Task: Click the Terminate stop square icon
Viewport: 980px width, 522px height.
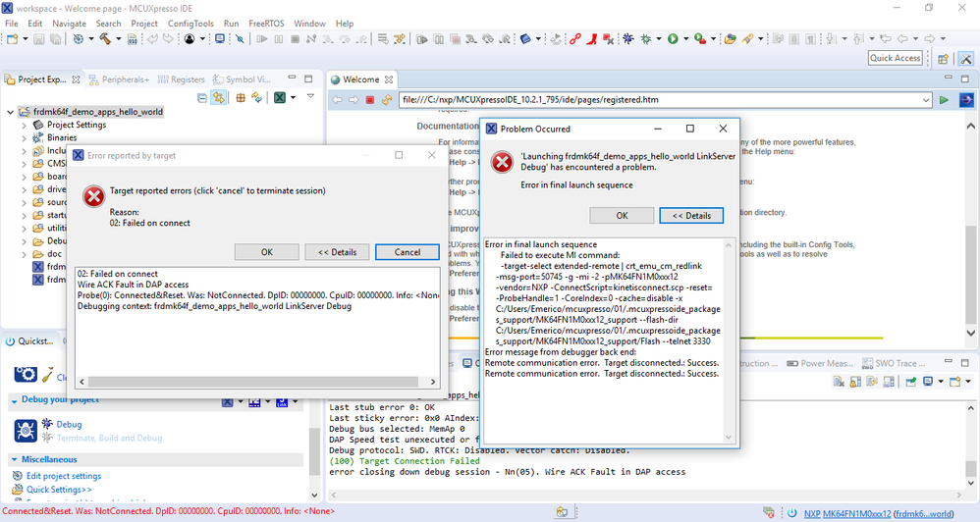Action: tap(295, 38)
